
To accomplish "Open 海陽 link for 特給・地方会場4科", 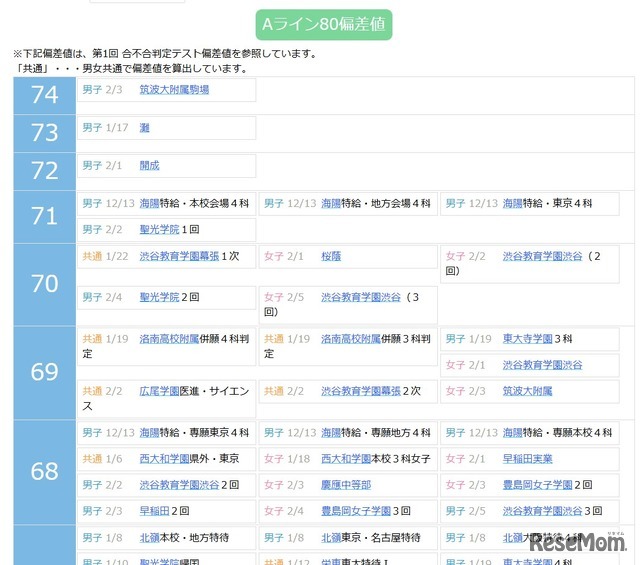I will coord(331,203).
